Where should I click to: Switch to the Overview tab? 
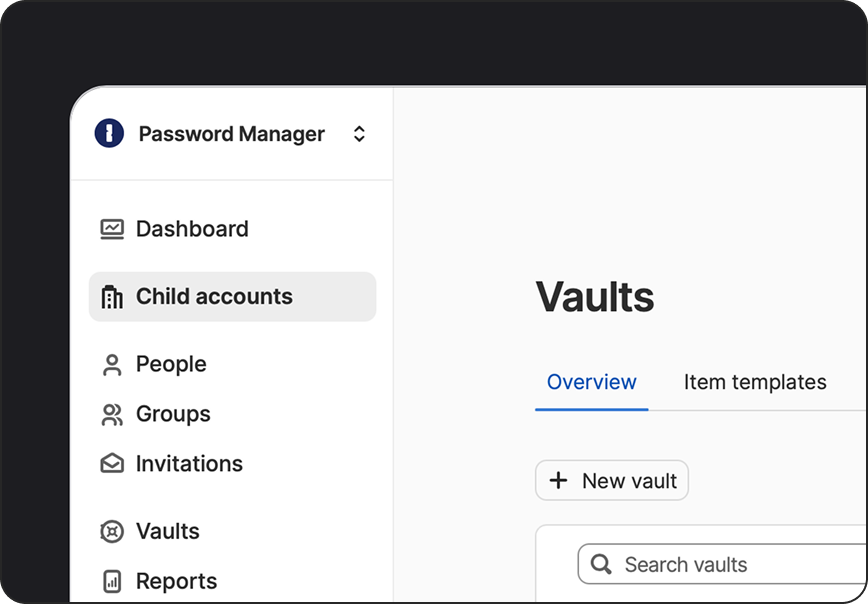pyautogui.click(x=591, y=382)
